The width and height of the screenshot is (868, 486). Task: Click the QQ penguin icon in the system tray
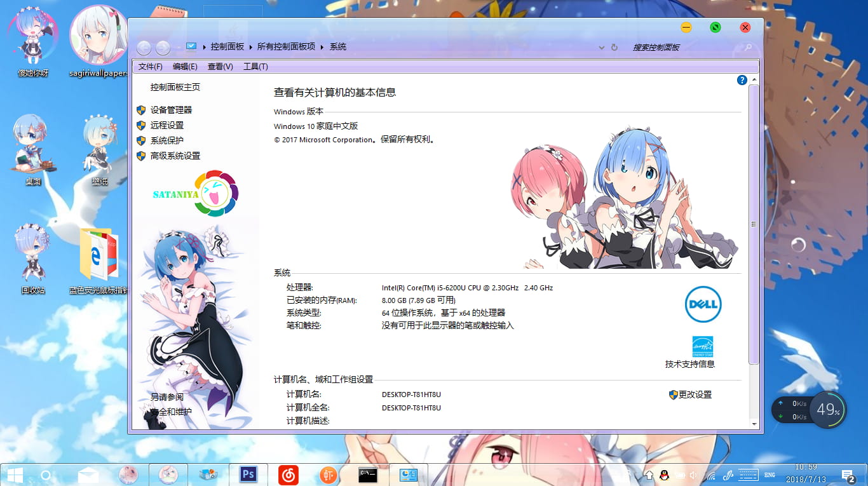tap(663, 475)
